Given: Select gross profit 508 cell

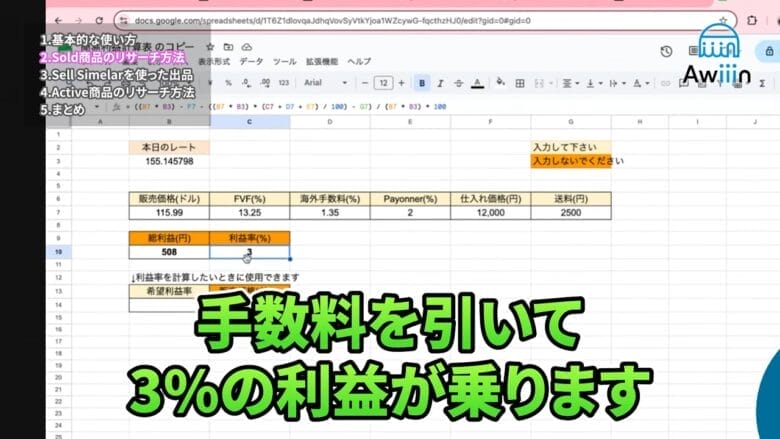Looking at the screenshot, I should (169, 252).
